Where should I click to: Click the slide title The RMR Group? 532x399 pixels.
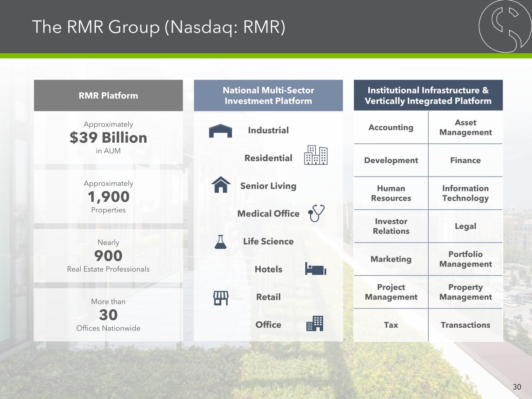(159, 27)
